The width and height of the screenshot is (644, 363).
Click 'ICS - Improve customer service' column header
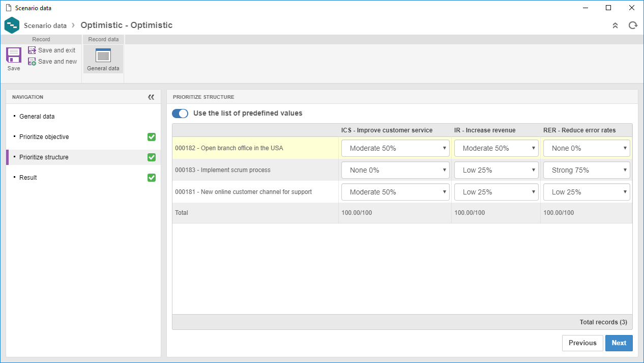387,130
